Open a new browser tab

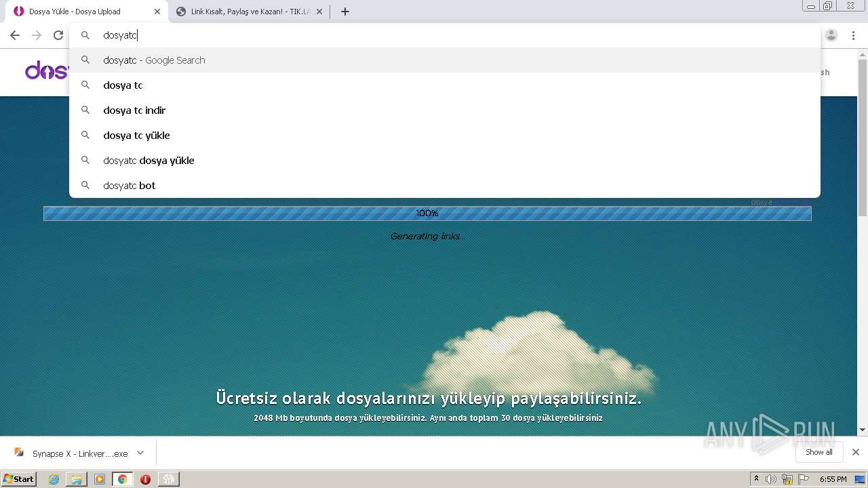coord(344,12)
